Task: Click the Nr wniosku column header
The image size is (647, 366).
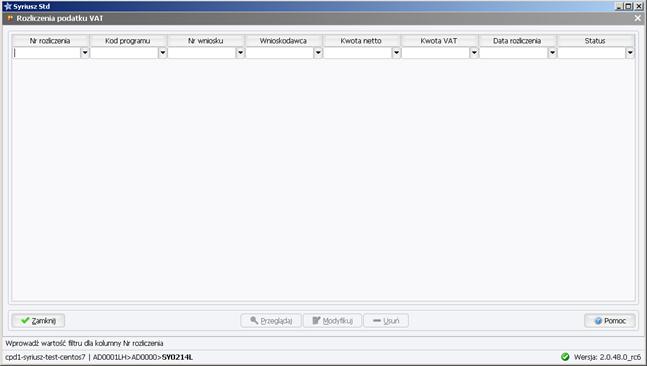Action: point(206,41)
